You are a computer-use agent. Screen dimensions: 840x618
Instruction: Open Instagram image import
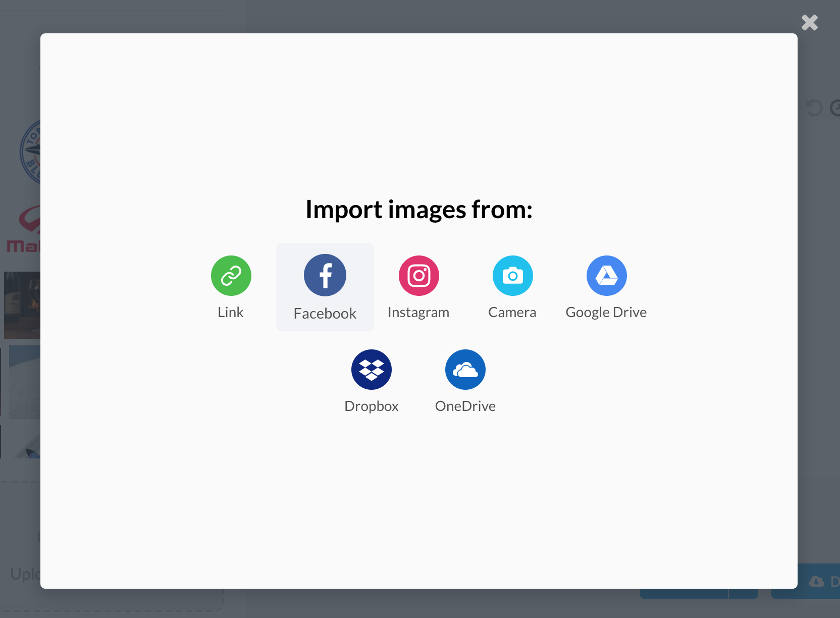tap(418, 275)
